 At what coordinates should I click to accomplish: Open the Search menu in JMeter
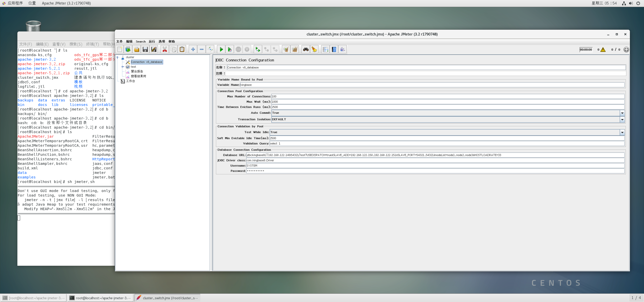[140, 42]
